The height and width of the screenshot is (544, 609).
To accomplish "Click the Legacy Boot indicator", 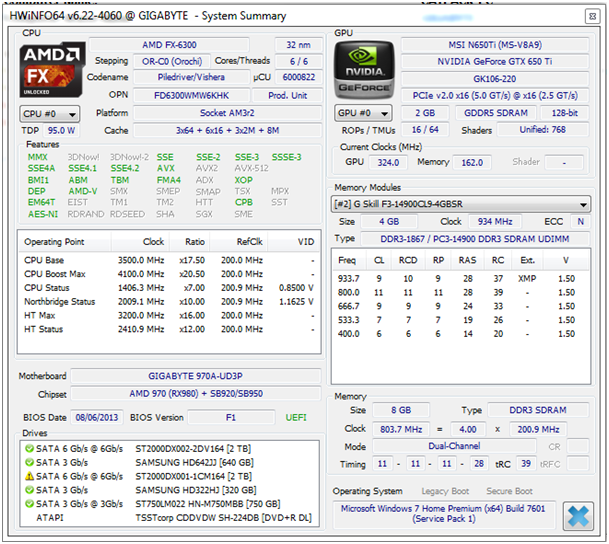I will tap(445, 491).
